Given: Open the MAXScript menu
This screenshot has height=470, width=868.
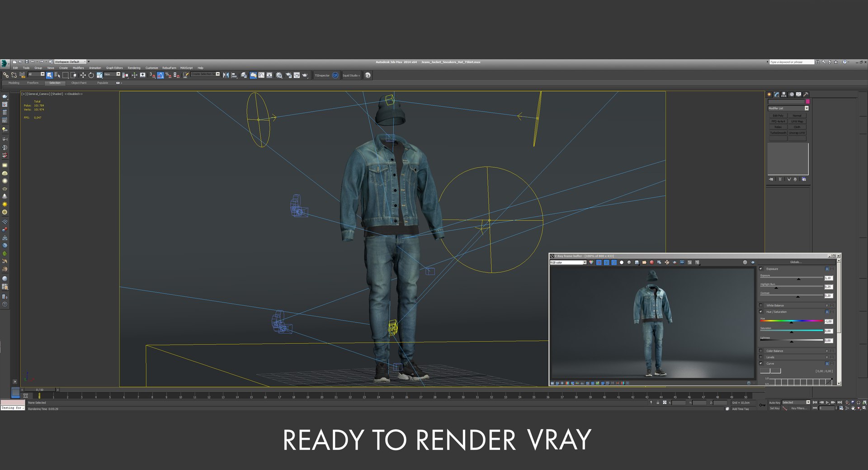Looking at the screenshot, I should pos(186,68).
